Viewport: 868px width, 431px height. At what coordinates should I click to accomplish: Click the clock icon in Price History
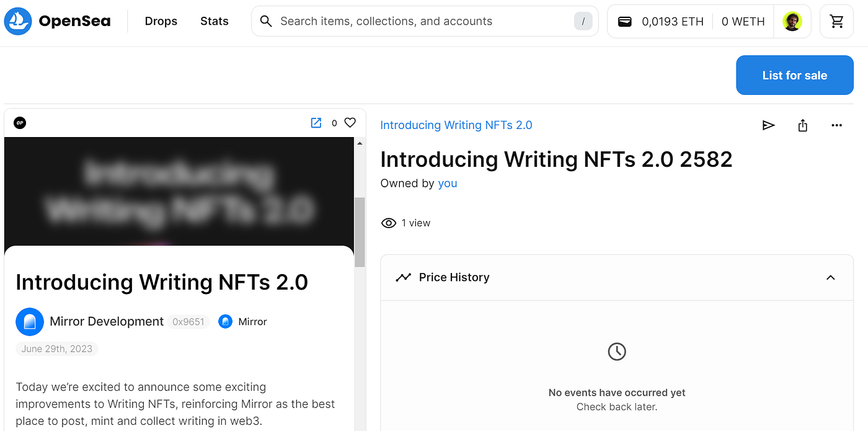(617, 352)
